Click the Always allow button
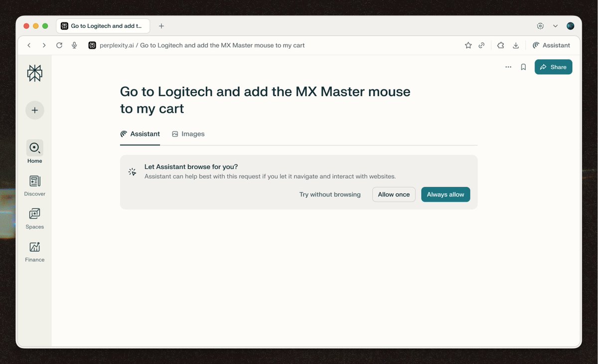 pyautogui.click(x=446, y=194)
